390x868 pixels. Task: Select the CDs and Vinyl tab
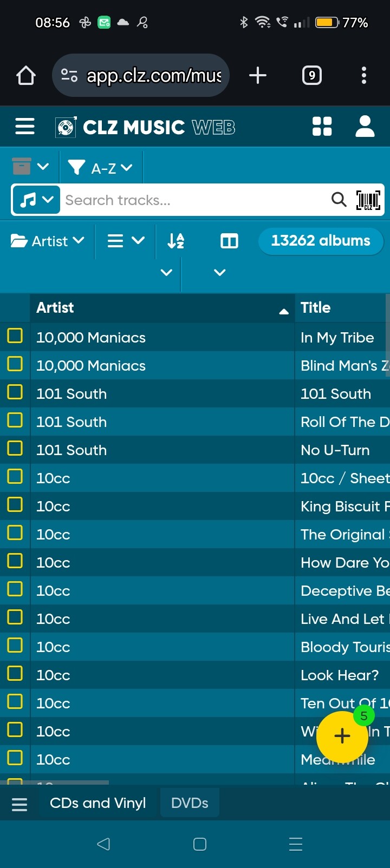98,803
